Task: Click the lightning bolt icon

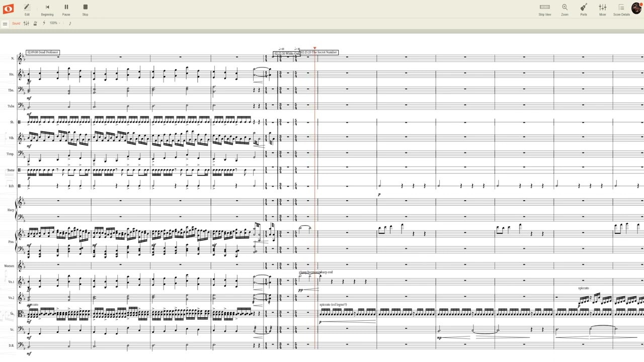Action: click(44, 24)
